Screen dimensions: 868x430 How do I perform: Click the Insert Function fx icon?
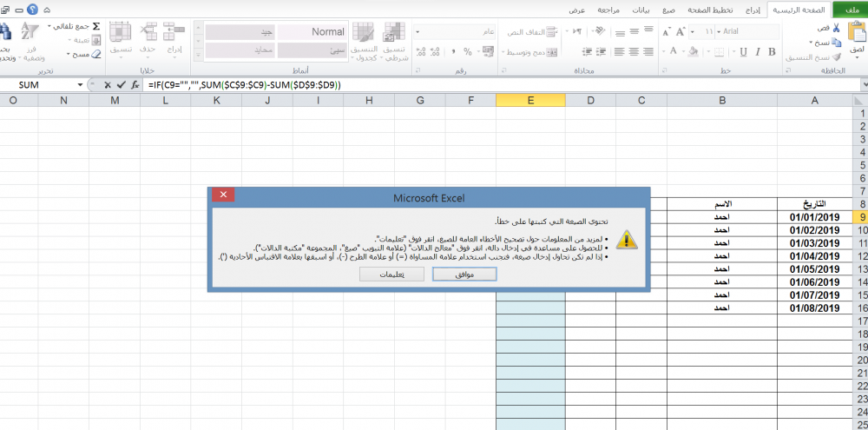click(x=135, y=85)
